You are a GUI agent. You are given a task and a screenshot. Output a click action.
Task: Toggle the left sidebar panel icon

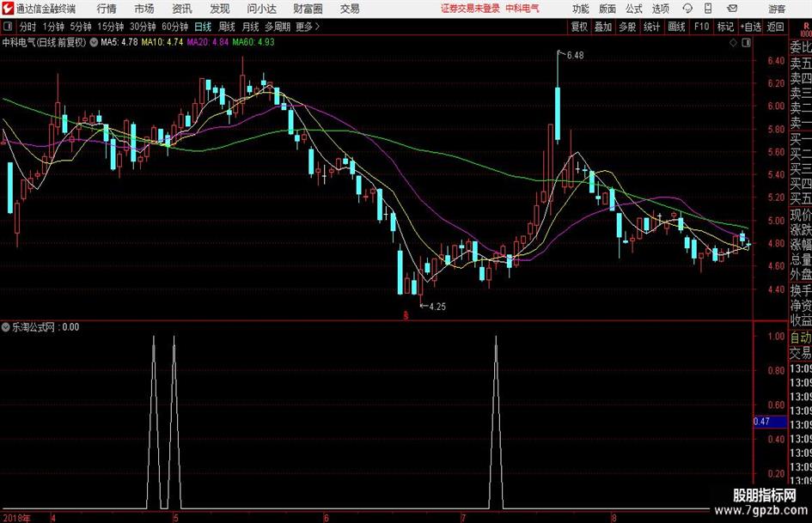[8, 27]
